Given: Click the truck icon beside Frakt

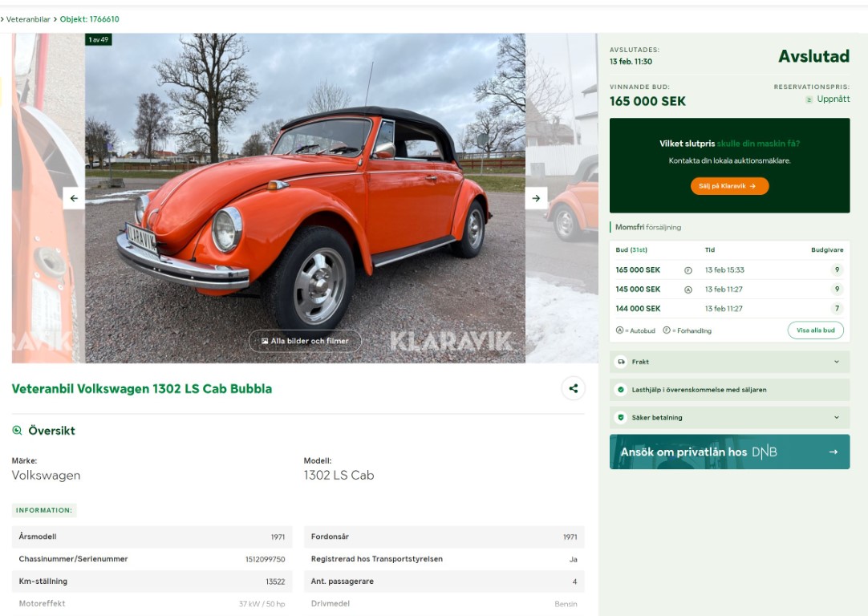Looking at the screenshot, I should 621,362.
